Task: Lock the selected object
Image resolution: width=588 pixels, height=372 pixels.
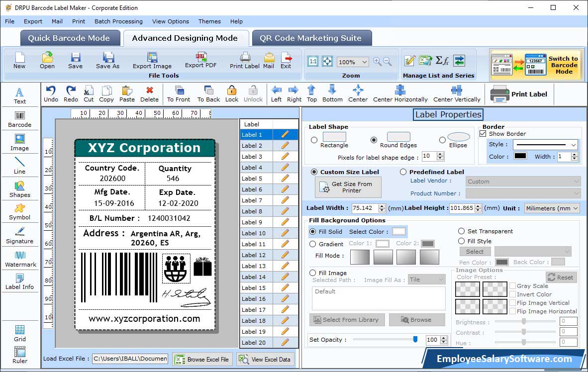Action: 232,94
